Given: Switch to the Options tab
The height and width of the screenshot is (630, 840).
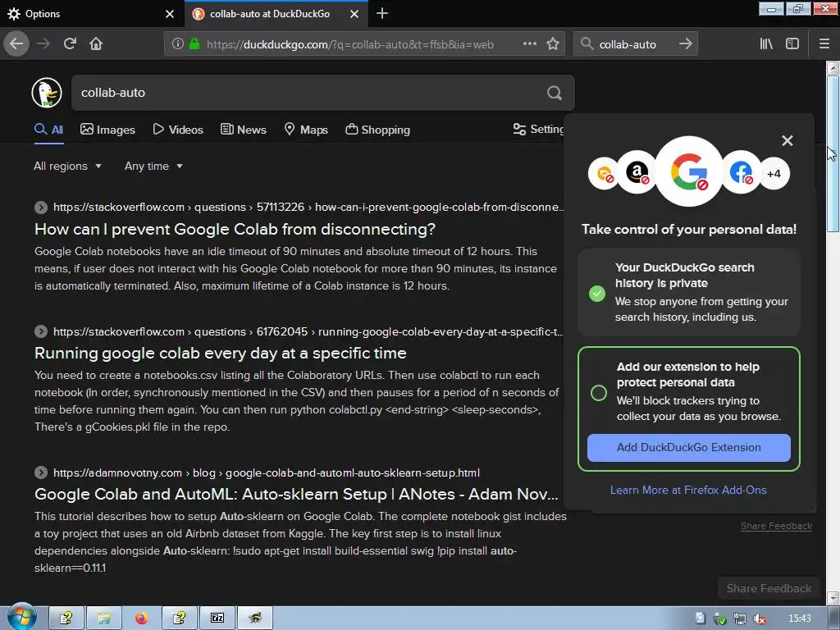Looking at the screenshot, I should click(91, 14).
